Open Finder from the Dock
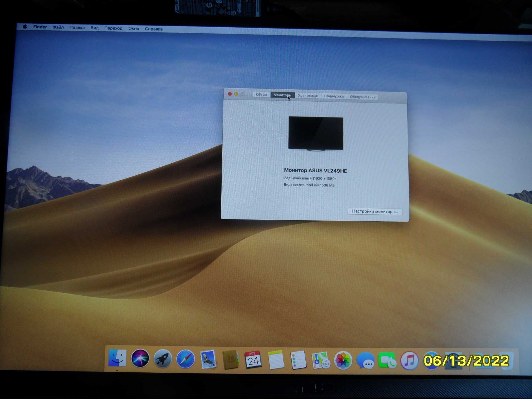This screenshot has height=399, width=532. [x=117, y=358]
